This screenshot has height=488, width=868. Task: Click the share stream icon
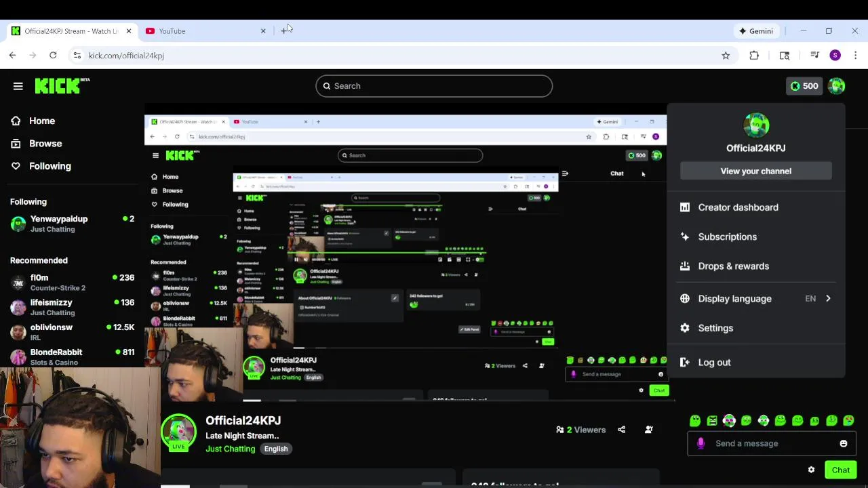tap(621, 430)
